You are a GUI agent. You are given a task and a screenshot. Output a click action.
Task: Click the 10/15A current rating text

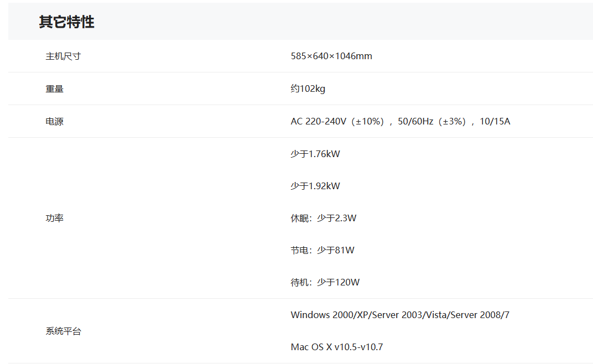coord(495,121)
